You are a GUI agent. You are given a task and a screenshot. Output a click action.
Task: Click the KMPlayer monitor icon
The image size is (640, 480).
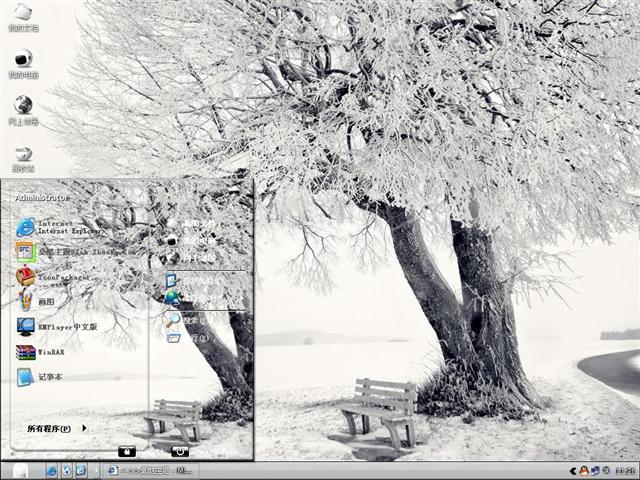click(26, 327)
